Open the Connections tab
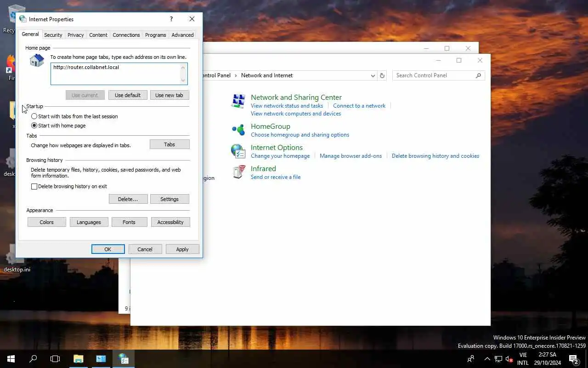This screenshot has width=588, height=368. (x=126, y=35)
